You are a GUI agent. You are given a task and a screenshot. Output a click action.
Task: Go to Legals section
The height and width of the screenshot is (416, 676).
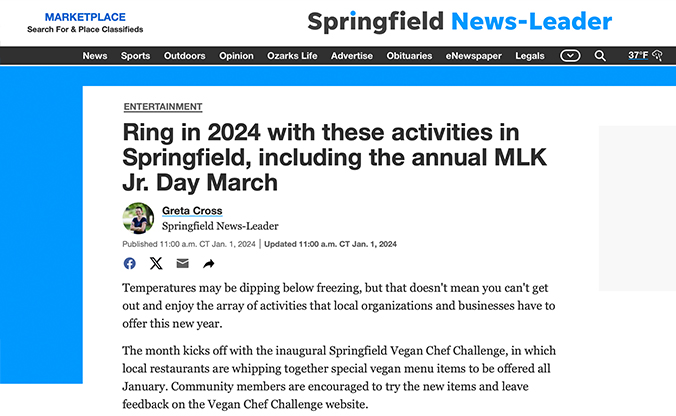coord(530,56)
